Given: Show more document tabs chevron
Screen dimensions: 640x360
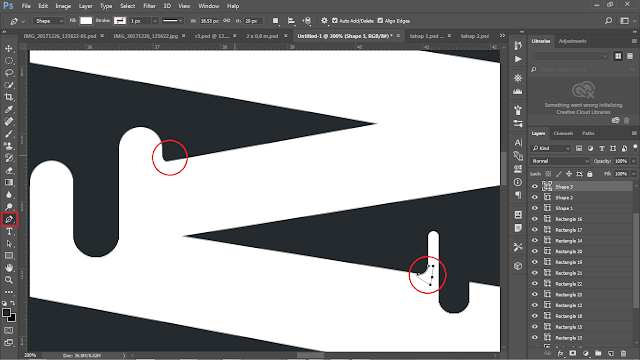Looking at the screenshot, I should (x=502, y=36).
